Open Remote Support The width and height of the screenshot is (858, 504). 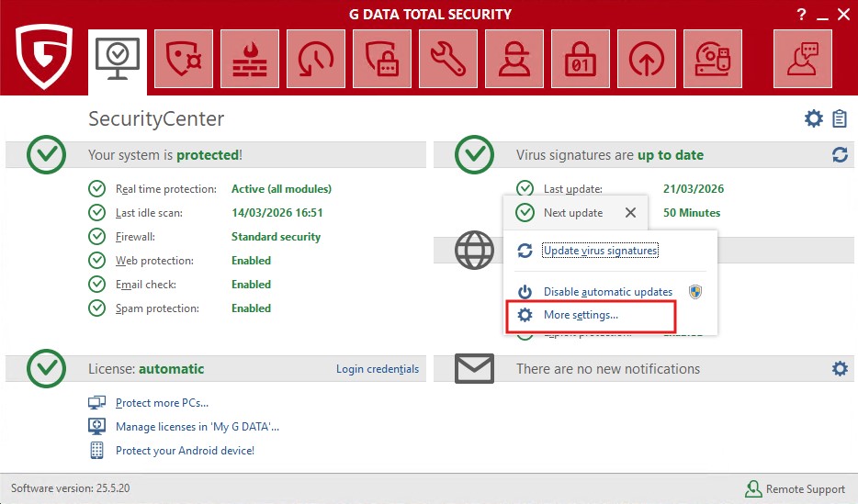[795, 488]
